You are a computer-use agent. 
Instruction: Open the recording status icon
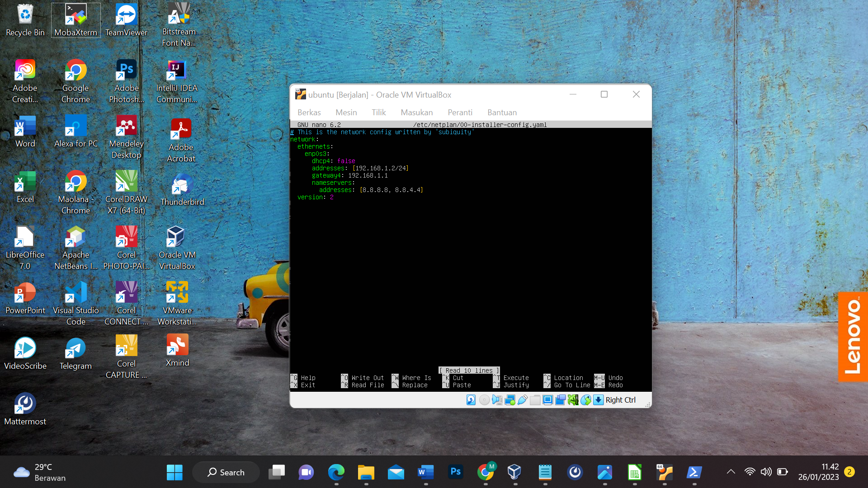point(560,400)
